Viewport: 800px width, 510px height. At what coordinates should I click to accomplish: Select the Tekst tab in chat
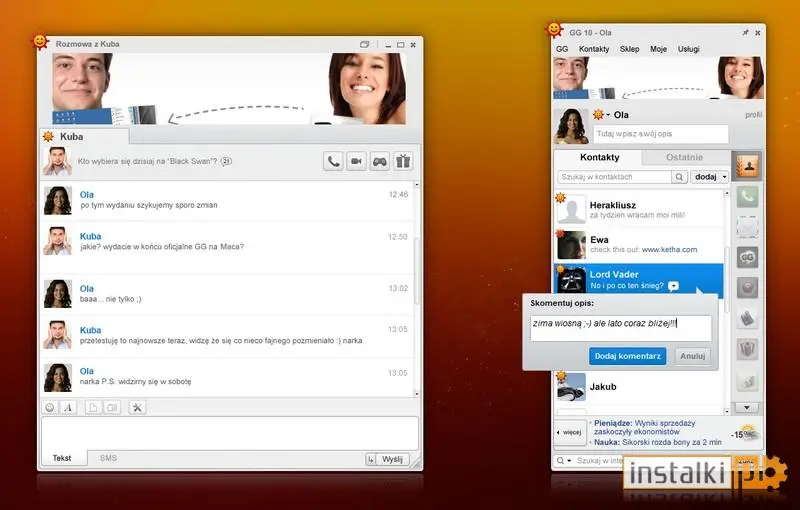click(x=62, y=458)
